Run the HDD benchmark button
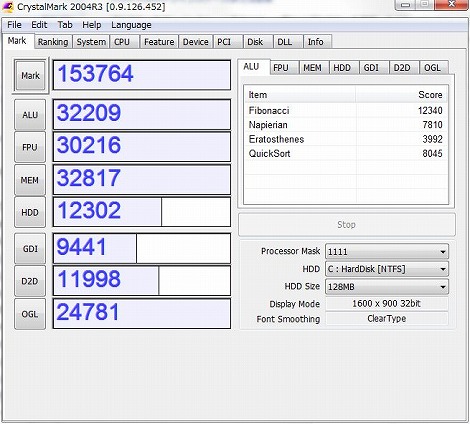Screen dimensions: 470x424 pos(30,212)
